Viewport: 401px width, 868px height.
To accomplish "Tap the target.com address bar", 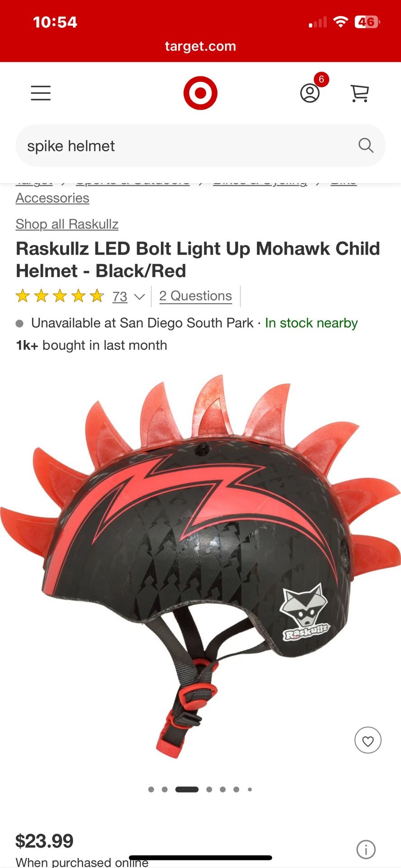I will (200, 46).
